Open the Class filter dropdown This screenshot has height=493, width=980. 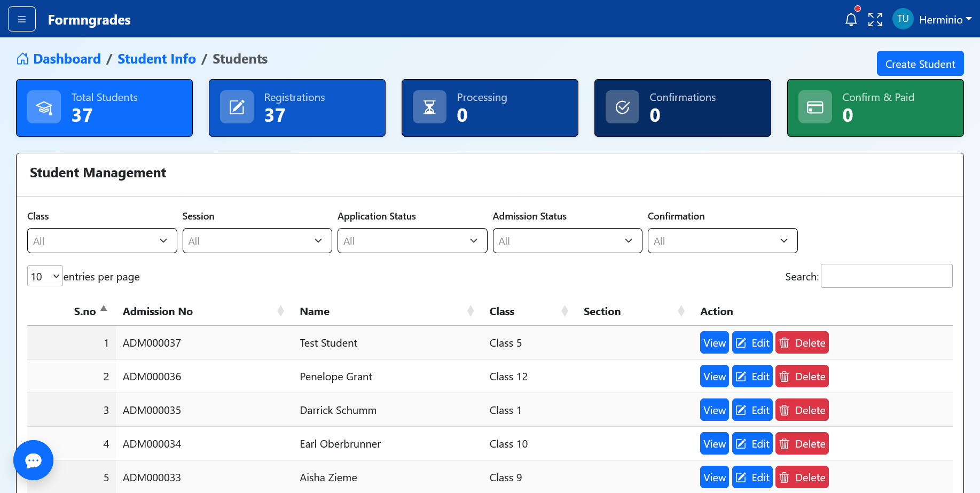click(101, 240)
